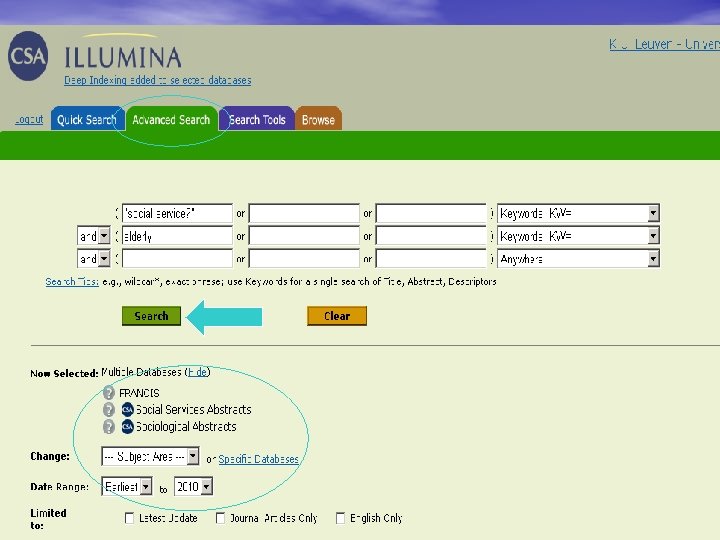Click CSA badge of Sociological Abstracts
The image size is (720, 540).
[x=127, y=427]
